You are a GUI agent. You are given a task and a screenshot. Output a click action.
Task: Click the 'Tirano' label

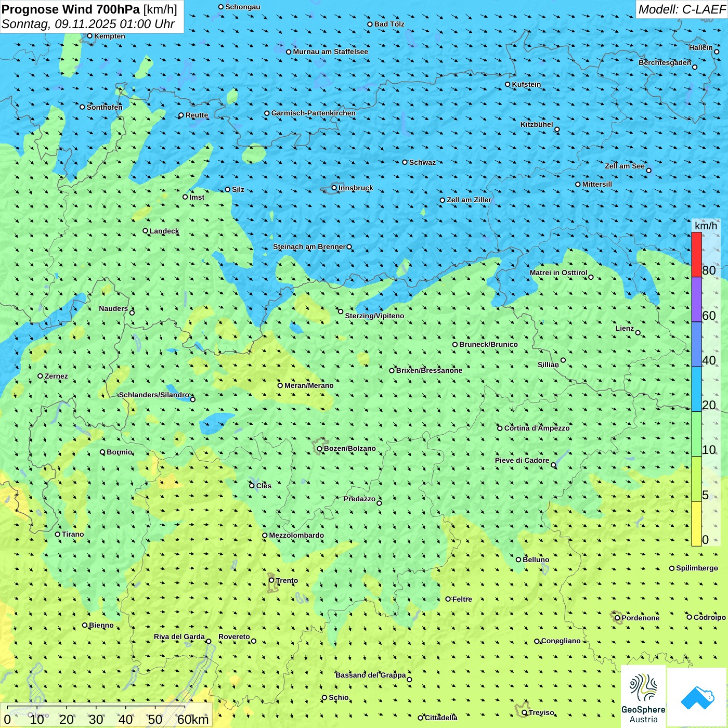click(x=73, y=534)
